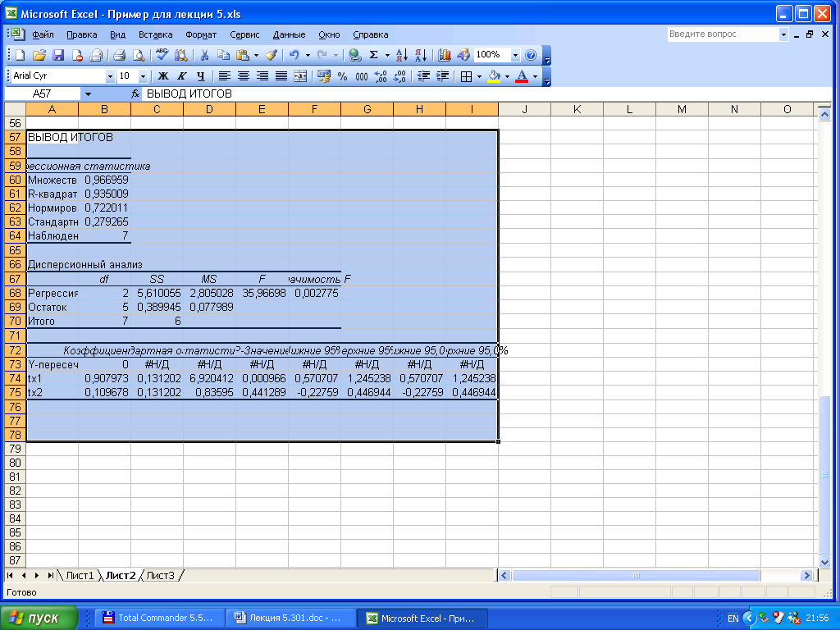Decrease indent
This screenshot has width=840, height=630.
(423, 76)
